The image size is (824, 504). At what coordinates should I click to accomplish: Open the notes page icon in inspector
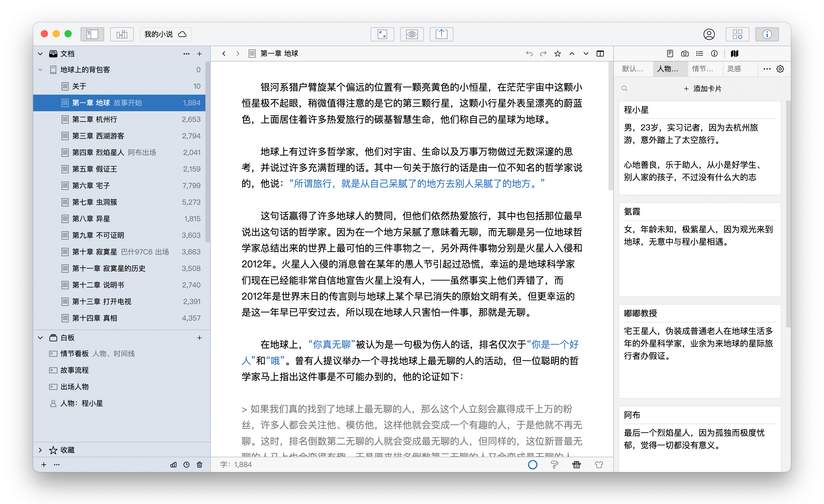pos(670,54)
